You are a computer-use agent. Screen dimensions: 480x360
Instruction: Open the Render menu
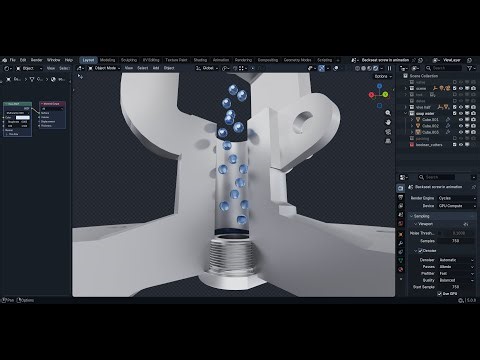37,60
